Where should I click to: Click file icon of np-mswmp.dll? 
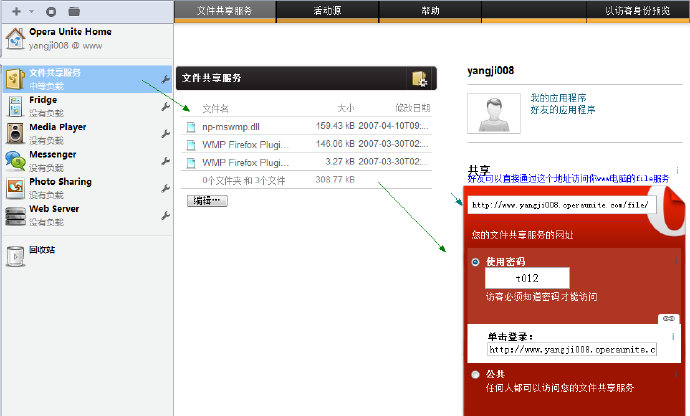coord(191,127)
